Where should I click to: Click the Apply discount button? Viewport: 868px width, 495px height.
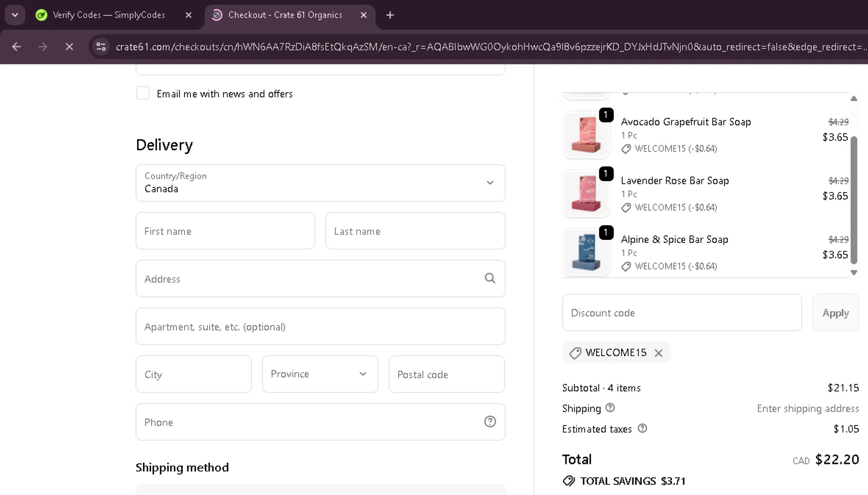[836, 312]
